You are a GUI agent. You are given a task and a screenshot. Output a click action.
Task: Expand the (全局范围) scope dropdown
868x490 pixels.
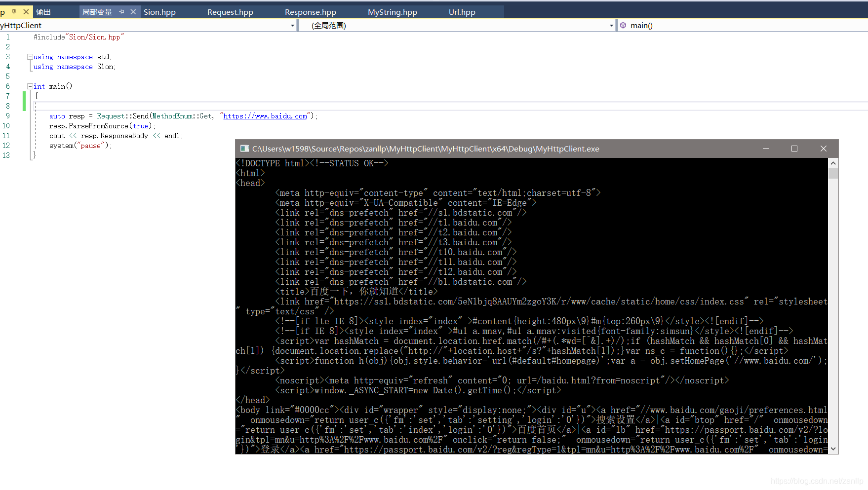(611, 26)
